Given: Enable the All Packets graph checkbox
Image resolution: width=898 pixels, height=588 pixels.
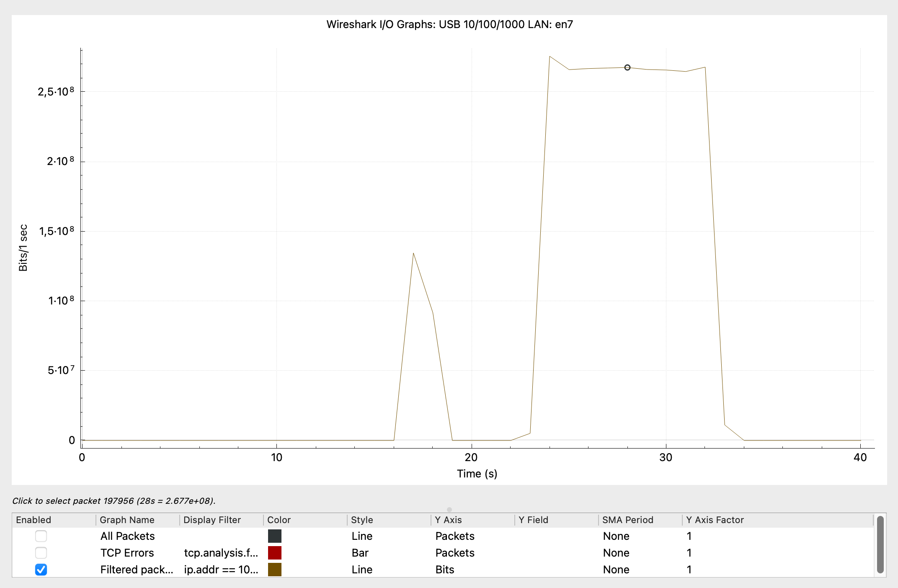Looking at the screenshot, I should coord(41,536).
